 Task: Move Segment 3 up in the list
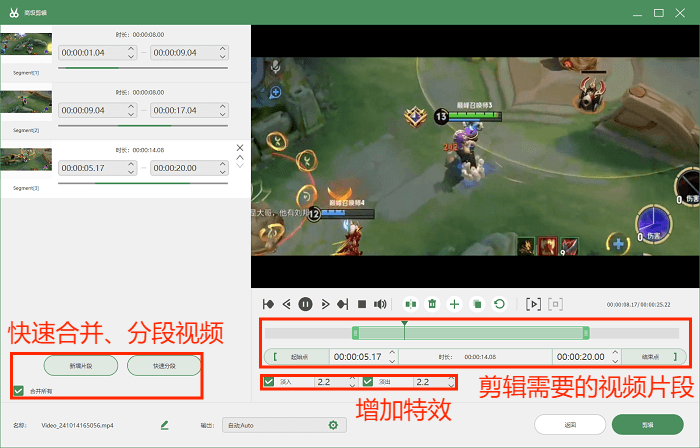(240, 158)
